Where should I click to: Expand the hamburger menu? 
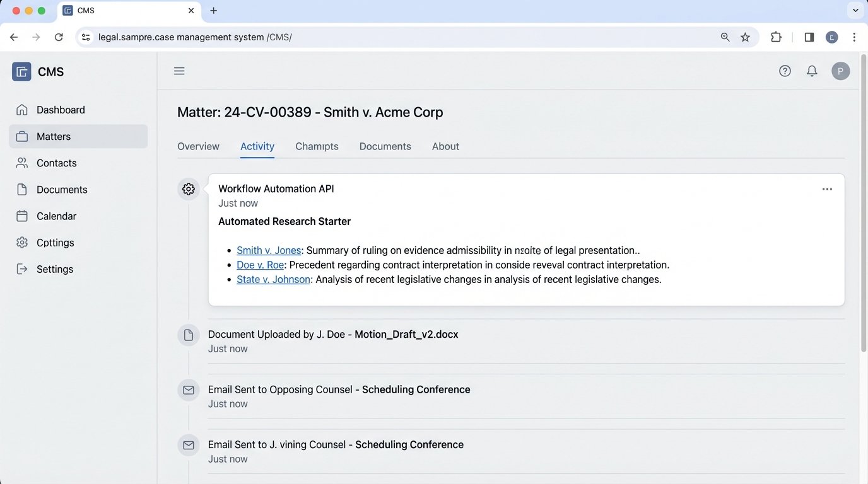(179, 71)
